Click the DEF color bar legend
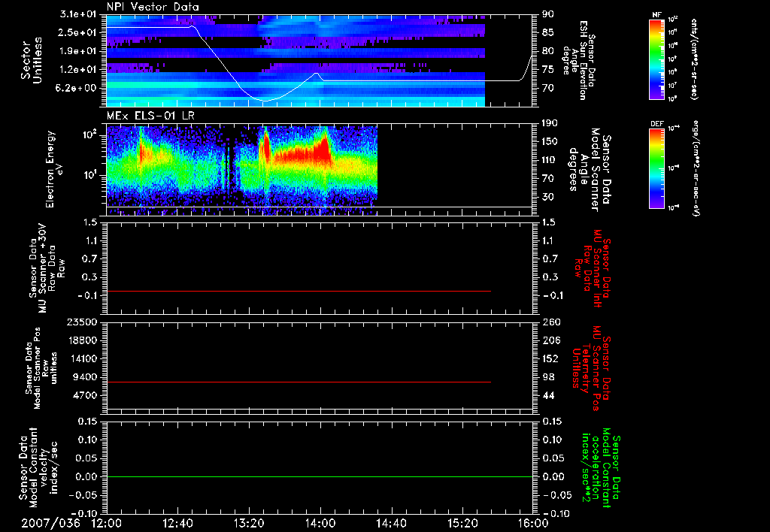The height and width of the screenshot is (532, 770). [x=656, y=168]
